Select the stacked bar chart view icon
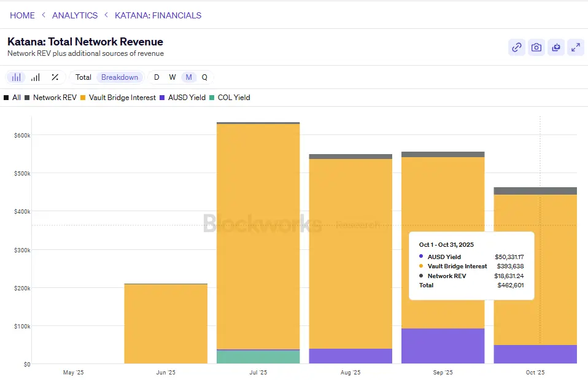Image resolution: width=588 pixels, height=380 pixels. point(17,77)
